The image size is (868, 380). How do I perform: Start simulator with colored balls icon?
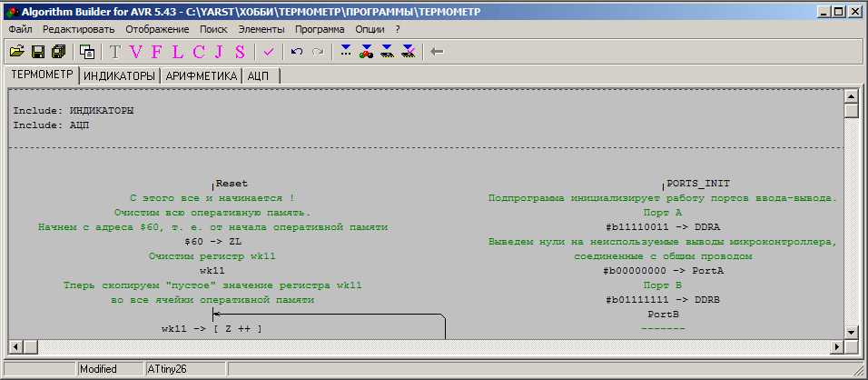pyautogui.click(x=366, y=52)
